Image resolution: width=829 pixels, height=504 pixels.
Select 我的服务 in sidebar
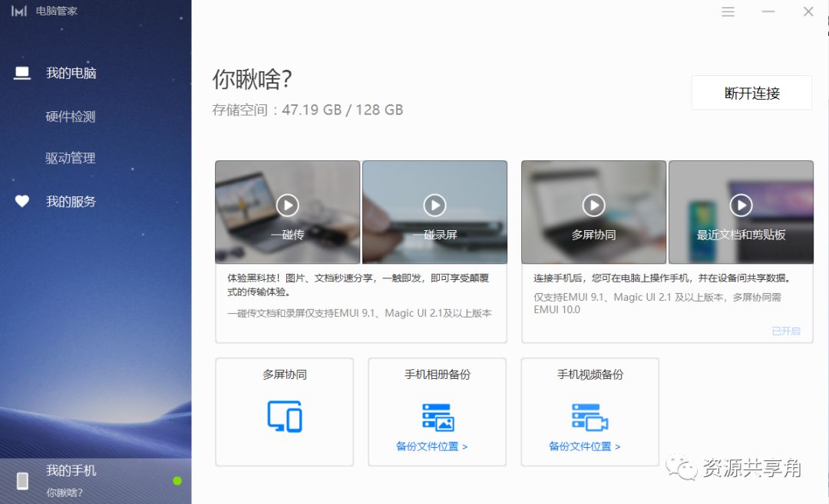coord(71,201)
